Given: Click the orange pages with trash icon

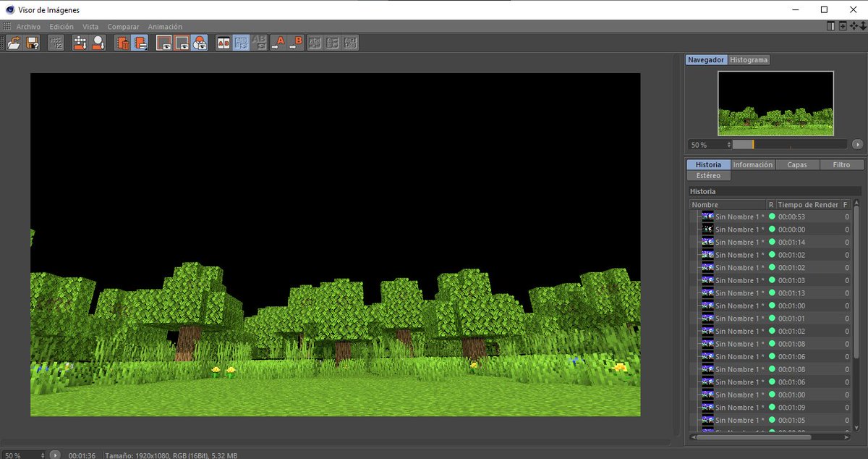Looking at the screenshot, I should coord(122,43).
